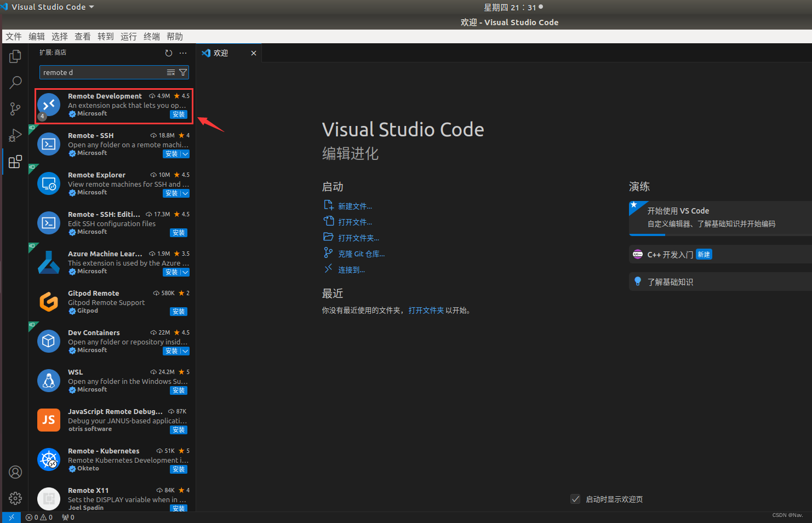Expand install options for Remote Explorer

pyautogui.click(x=185, y=193)
